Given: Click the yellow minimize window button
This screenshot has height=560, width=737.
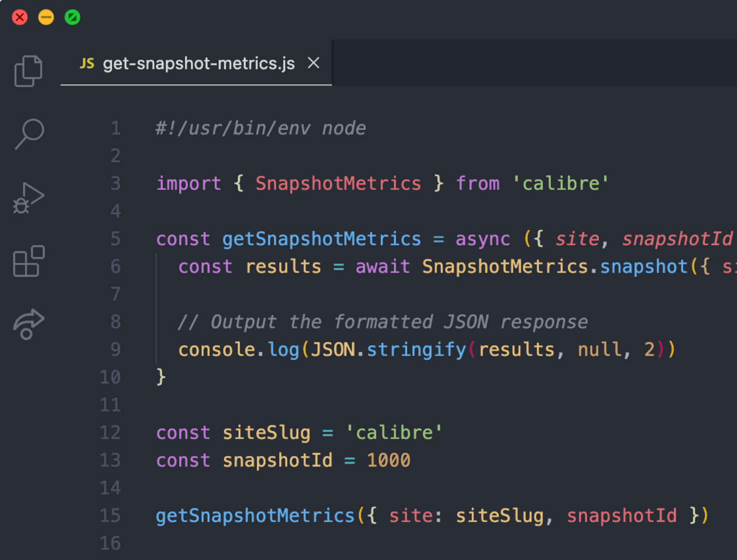Looking at the screenshot, I should [46, 18].
